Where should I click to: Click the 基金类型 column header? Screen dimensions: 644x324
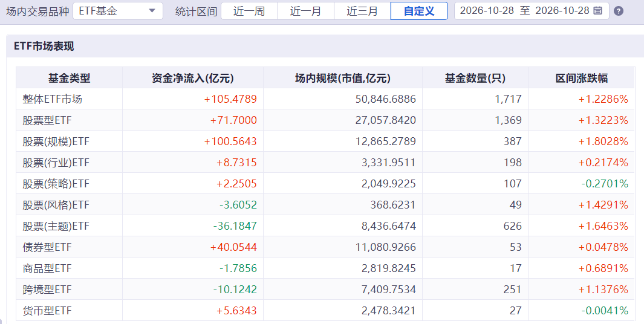pos(70,77)
